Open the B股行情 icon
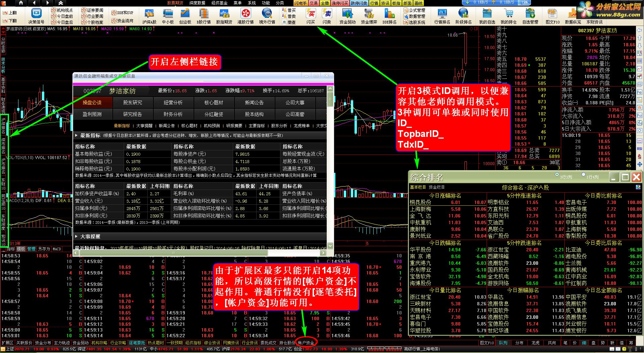 click(x=204, y=16)
